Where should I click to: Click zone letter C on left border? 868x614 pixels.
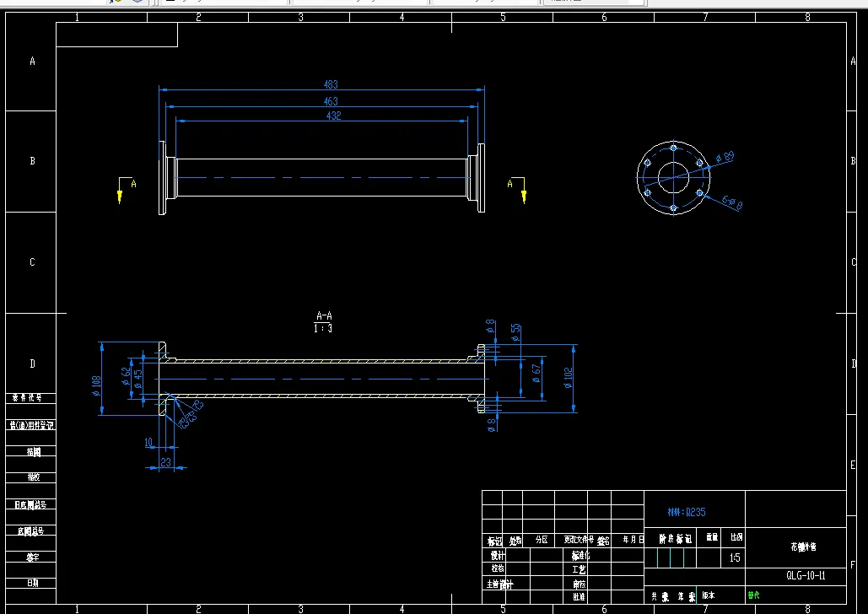(x=32, y=261)
